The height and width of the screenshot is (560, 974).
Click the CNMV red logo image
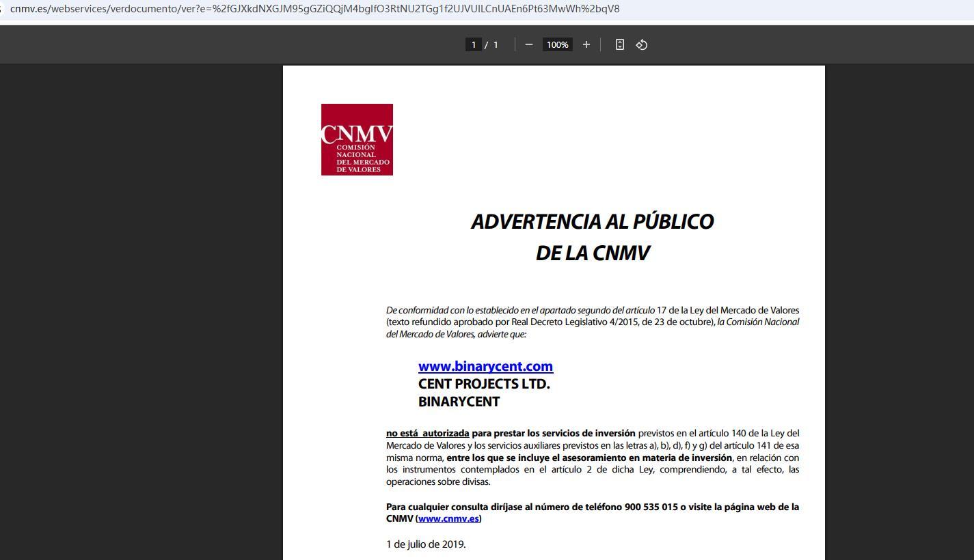(357, 139)
